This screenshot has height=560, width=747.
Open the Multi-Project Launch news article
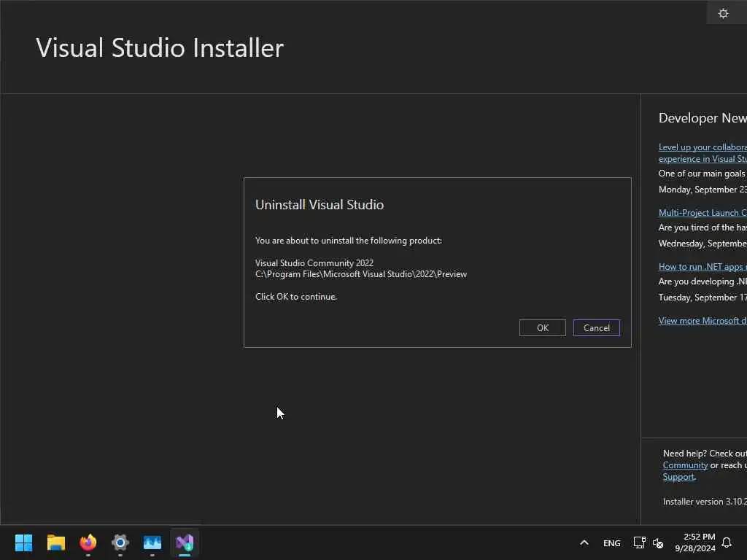pos(703,212)
